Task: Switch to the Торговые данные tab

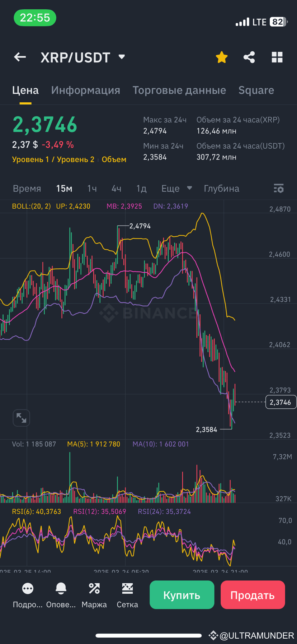Action: (x=179, y=90)
